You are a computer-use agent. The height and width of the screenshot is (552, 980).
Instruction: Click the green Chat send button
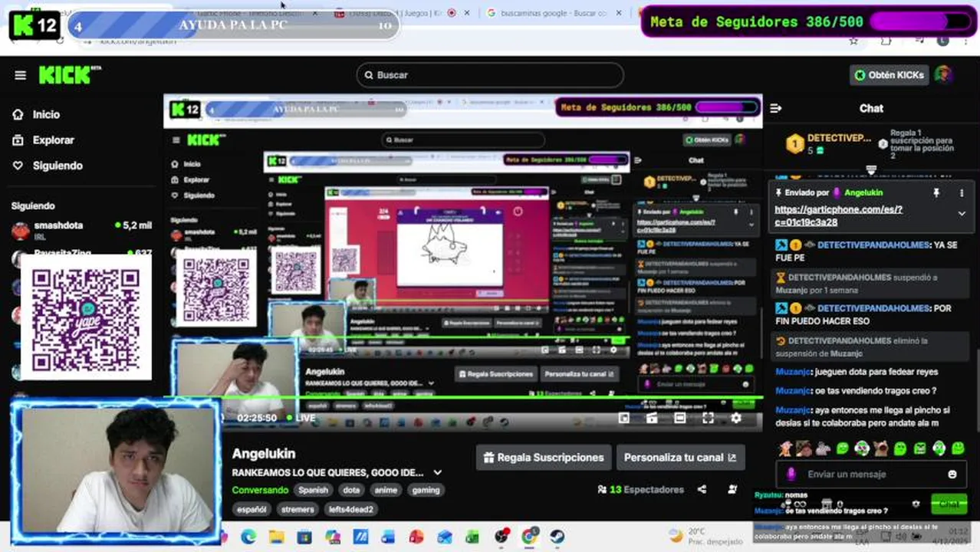coord(949,504)
